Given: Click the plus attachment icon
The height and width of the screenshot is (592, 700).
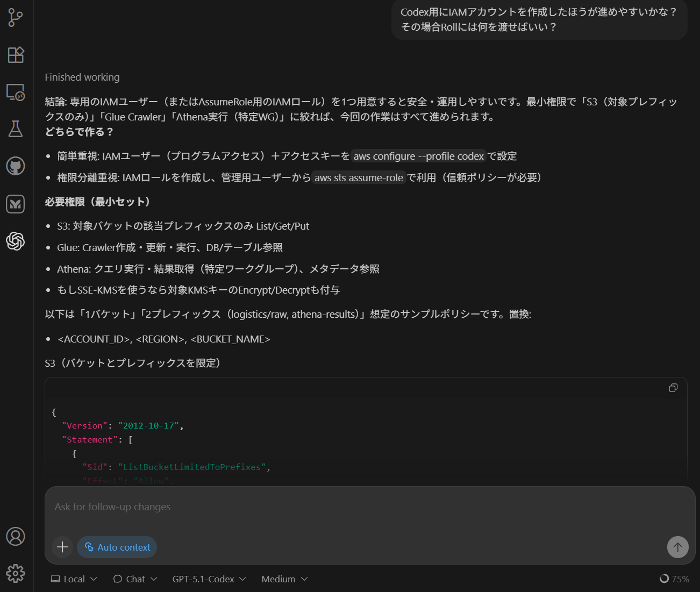Looking at the screenshot, I should click(62, 547).
